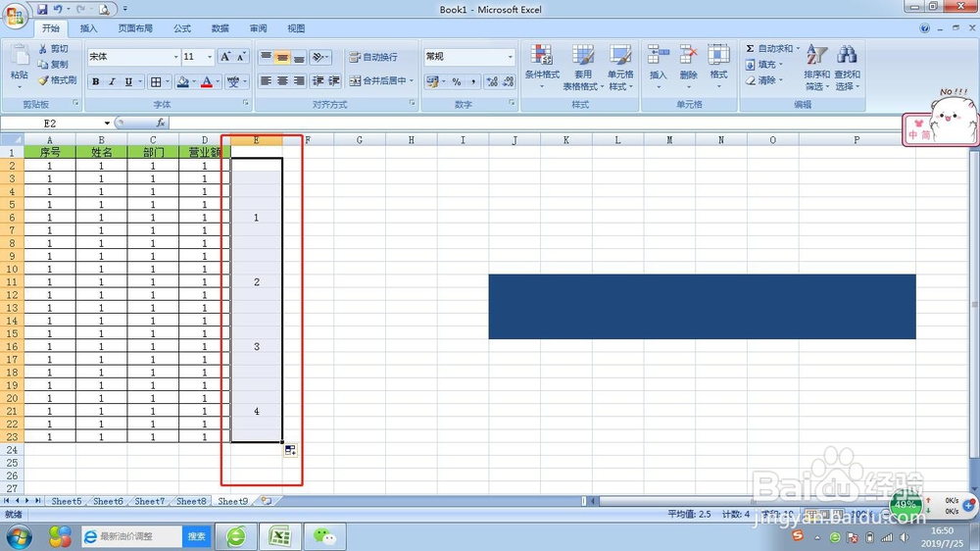Viewport: 980px width, 551px height.
Task: Open font size dropdown showing 11
Action: point(210,57)
